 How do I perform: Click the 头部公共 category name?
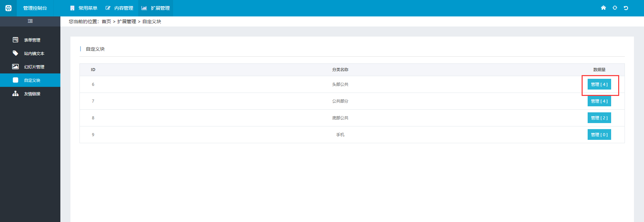(340, 85)
